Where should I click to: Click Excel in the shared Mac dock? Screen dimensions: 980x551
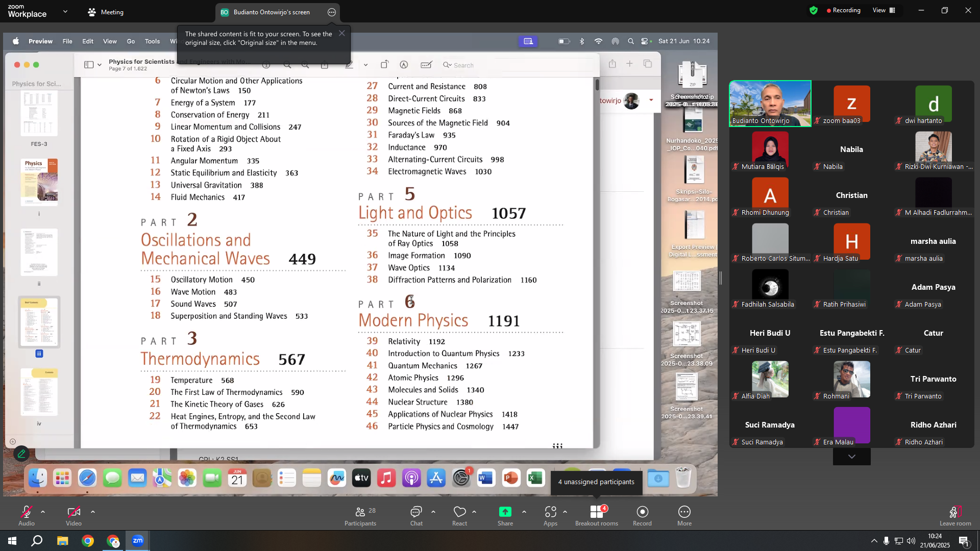(535, 478)
